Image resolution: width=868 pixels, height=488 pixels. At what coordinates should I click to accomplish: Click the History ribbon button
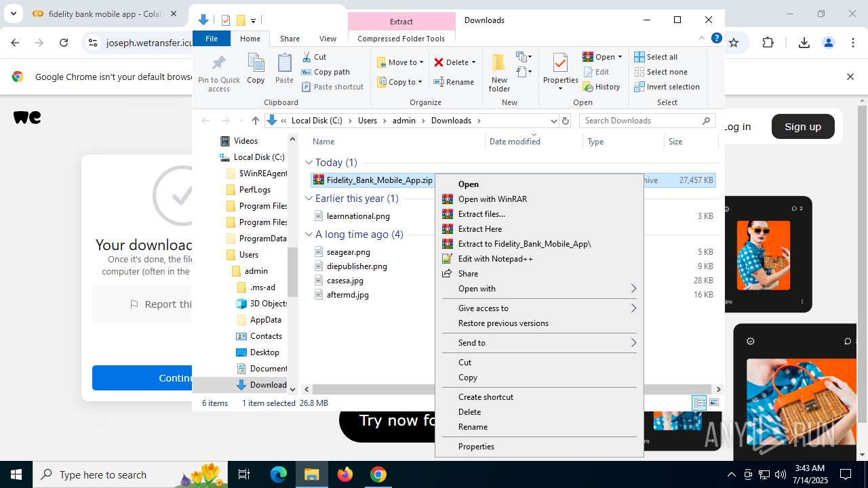point(601,87)
